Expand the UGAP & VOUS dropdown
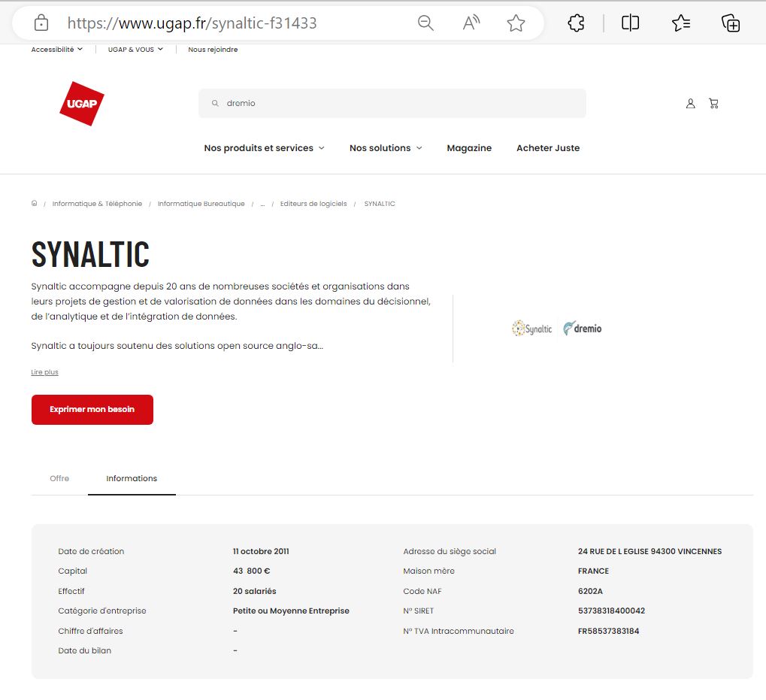 tap(135, 50)
